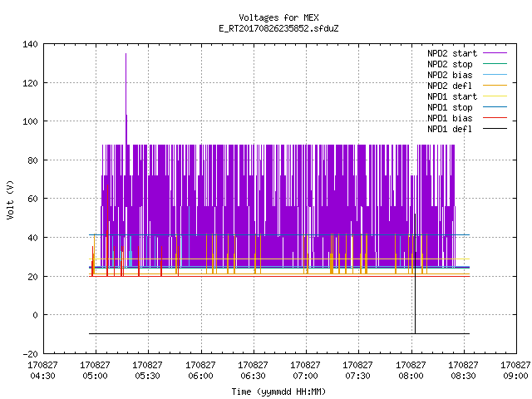Select the file name E_RT20170826235852.sfduZ

pyautogui.click(x=278, y=28)
